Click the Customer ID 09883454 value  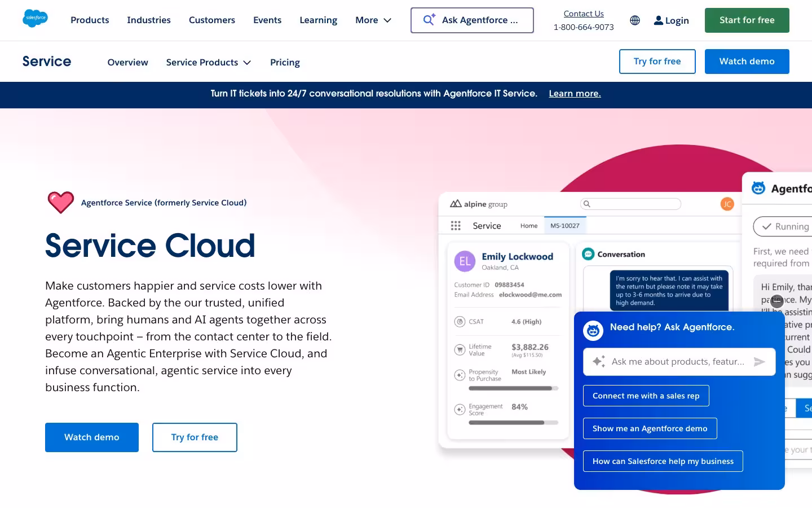click(x=509, y=285)
